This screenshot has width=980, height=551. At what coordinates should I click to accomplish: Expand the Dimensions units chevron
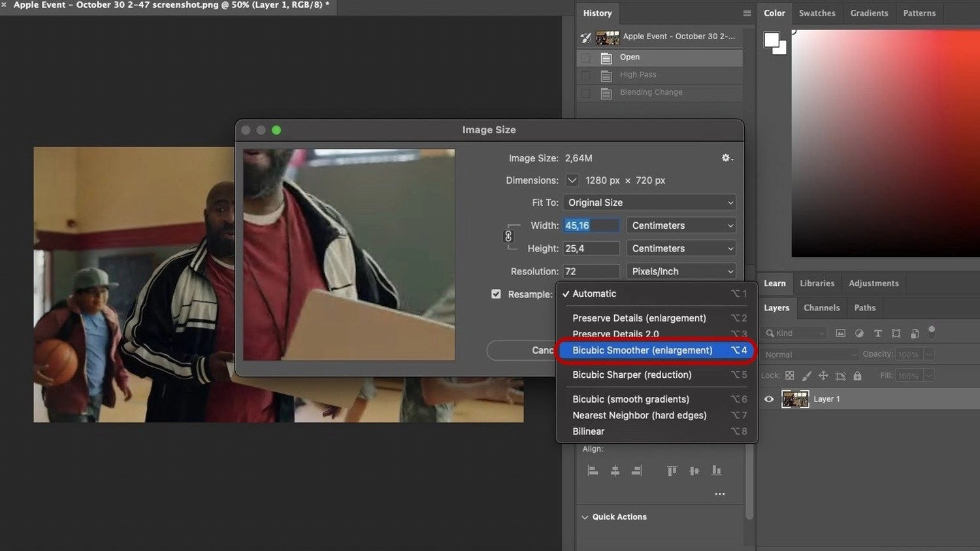click(x=572, y=180)
